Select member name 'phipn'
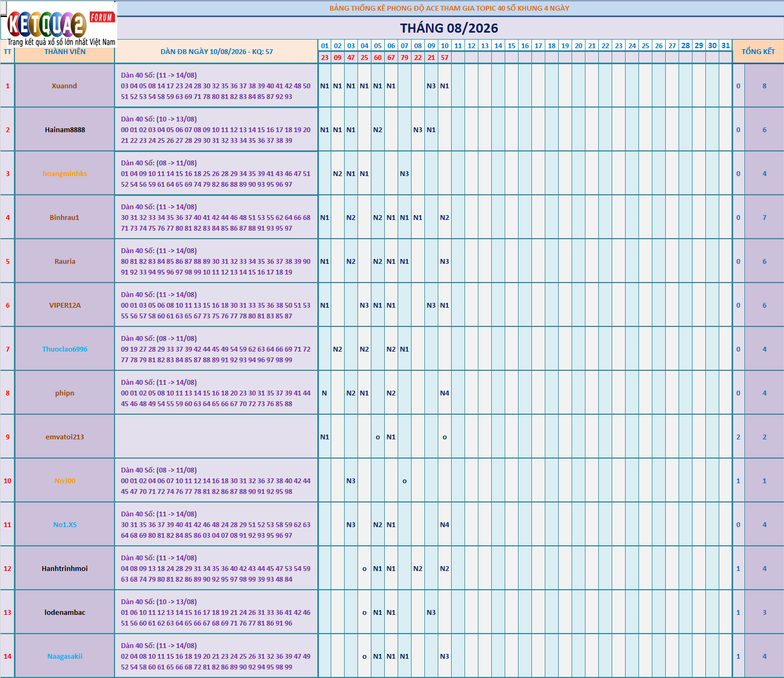The height and width of the screenshot is (678, 784). click(x=65, y=393)
